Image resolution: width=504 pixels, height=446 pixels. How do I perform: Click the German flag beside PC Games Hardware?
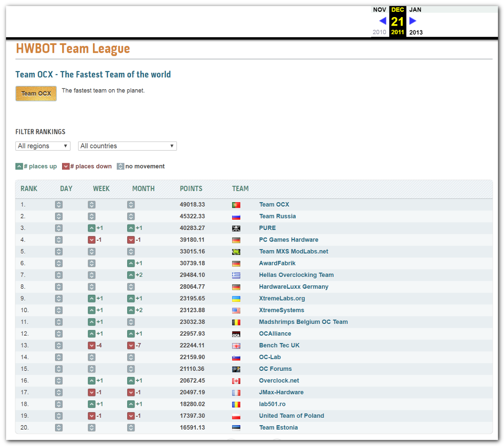point(236,240)
